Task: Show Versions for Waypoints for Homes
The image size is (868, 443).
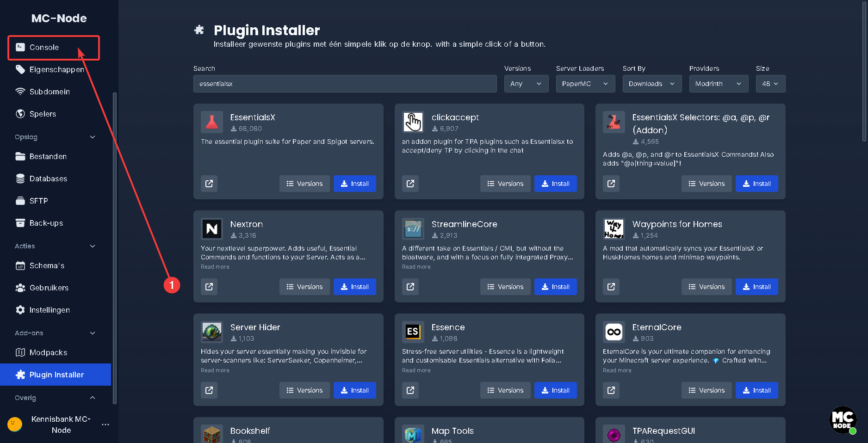Action: click(707, 287)
